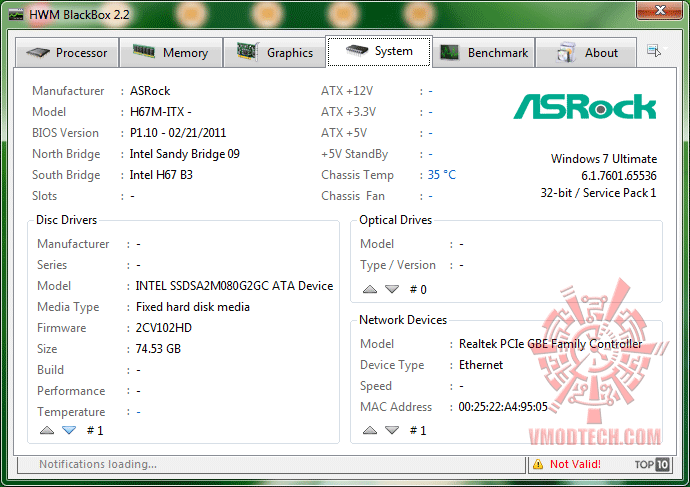Click down arrow under Optical Drives
690x487 pixels.
pos(392,289)
